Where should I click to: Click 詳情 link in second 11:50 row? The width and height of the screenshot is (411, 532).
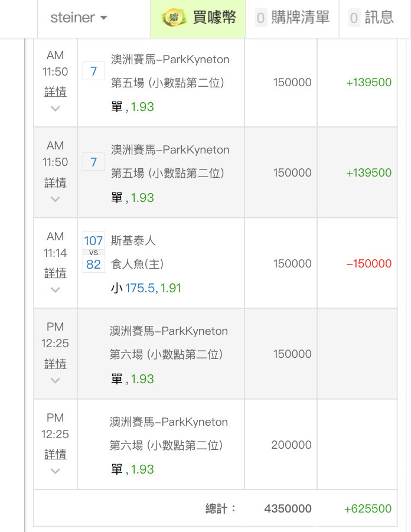pyautogui.click(x=56, y=182)
